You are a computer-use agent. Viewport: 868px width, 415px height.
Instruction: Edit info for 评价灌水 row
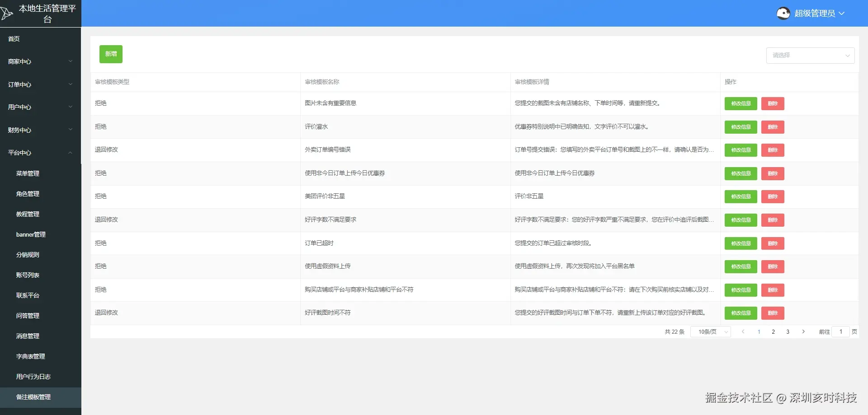pyautogui.click(x=741, y=127)
